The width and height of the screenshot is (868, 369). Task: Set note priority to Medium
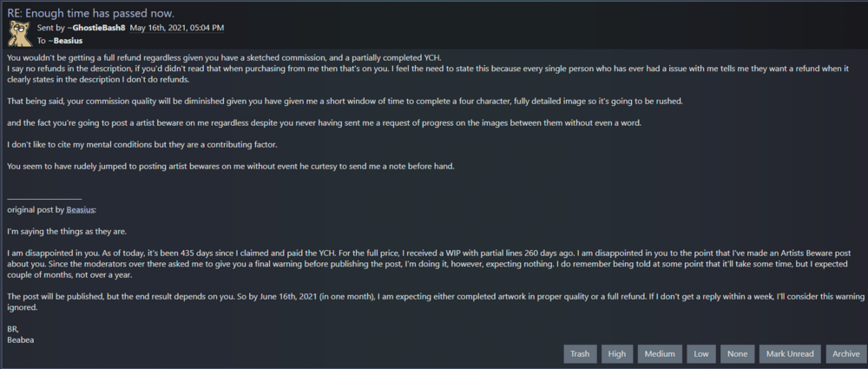pos(660,354)
